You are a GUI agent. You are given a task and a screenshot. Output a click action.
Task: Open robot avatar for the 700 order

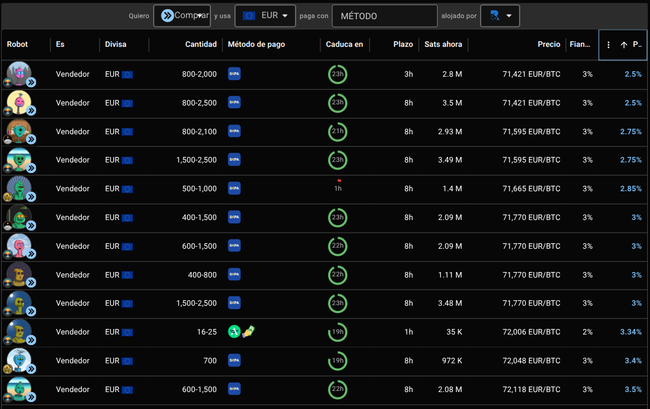pyautogui.click(x=19, y=361)
